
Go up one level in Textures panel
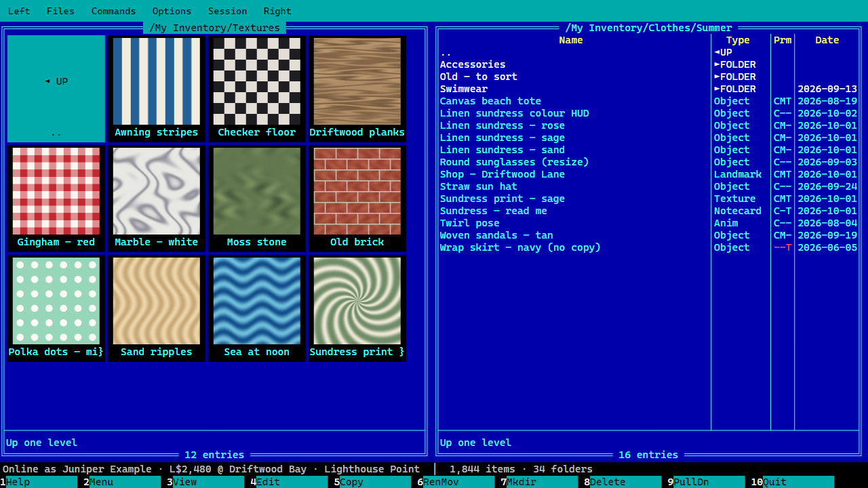(x=56, y=88)
